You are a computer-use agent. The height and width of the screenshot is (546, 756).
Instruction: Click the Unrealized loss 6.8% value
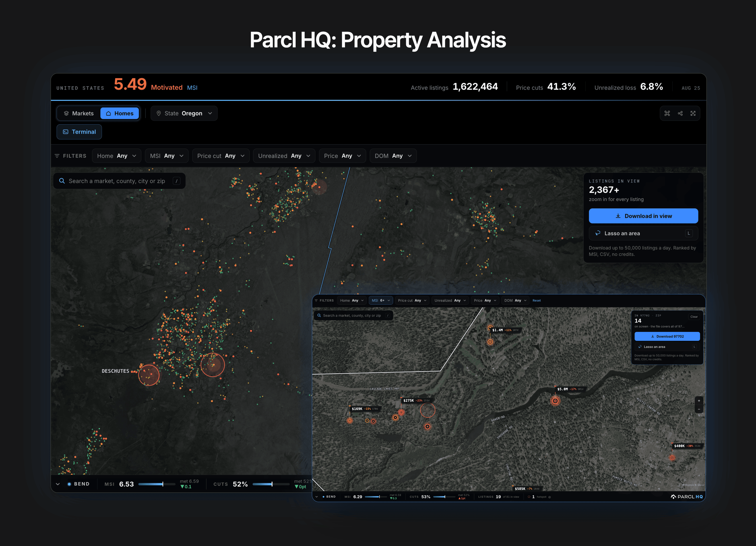[651, 87]
